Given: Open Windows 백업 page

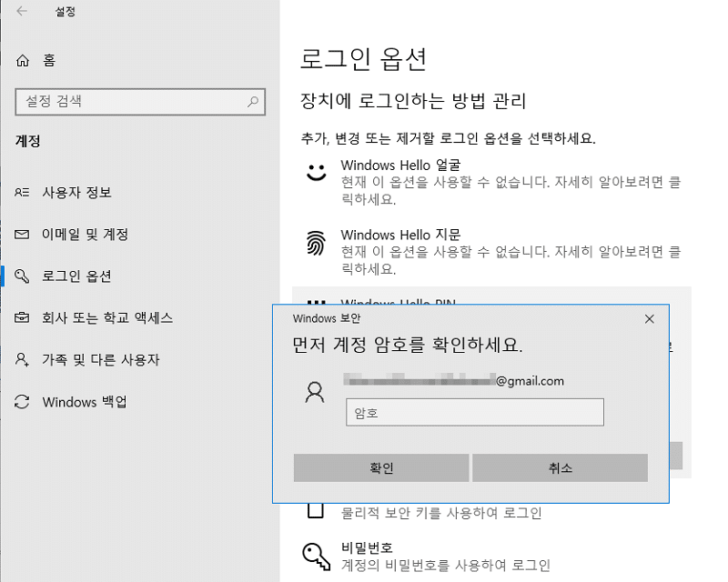Looking at the screenshot, I should (x=85, y=401).
